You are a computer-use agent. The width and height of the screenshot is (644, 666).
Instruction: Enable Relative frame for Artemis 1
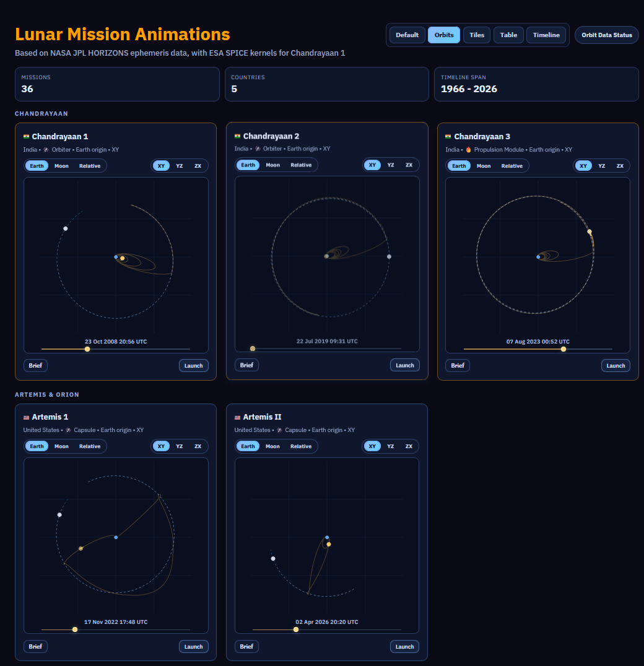(89, 446)
